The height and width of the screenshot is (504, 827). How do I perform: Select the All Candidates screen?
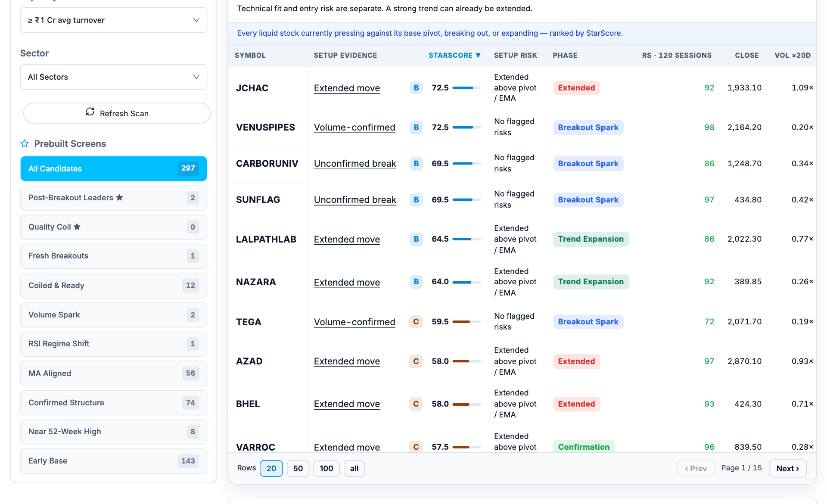click(114, 168)
